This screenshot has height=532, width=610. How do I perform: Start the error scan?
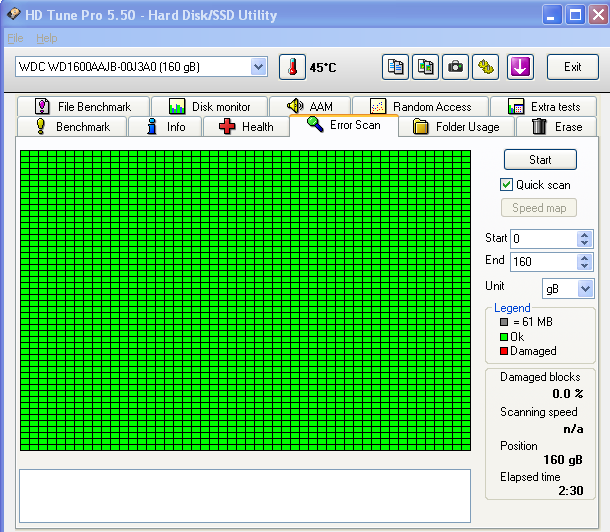[x=540, y=159]
